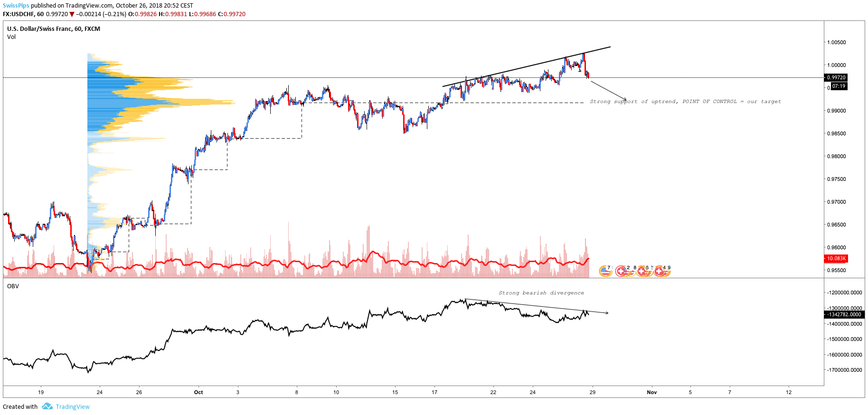The width and height of the screenshot is (868, 415).
Task: Click the 22 date label on time axis
Action: (493, 393)
